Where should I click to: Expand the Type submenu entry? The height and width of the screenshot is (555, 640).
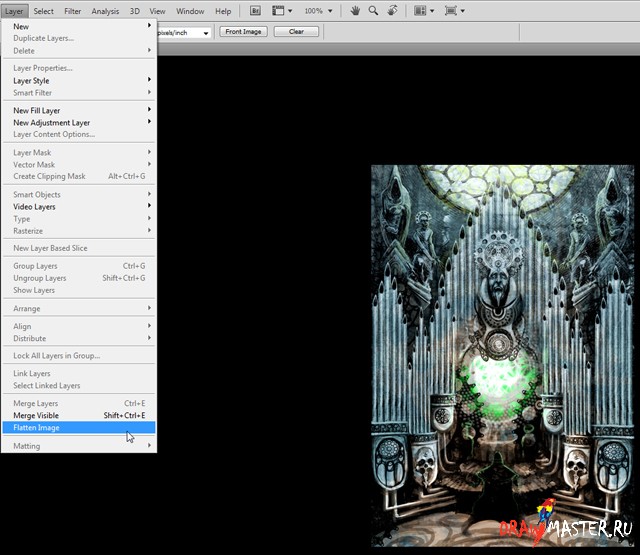click(x=79, y=219)
